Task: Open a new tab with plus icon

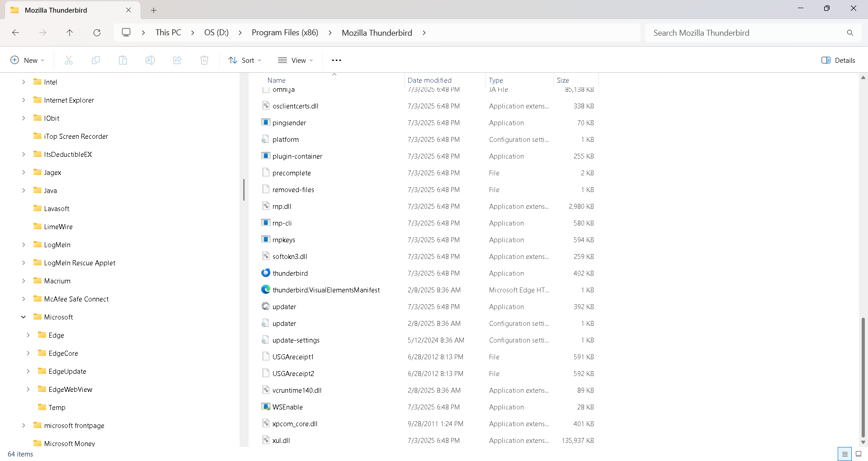Action: tap(154, 10)
